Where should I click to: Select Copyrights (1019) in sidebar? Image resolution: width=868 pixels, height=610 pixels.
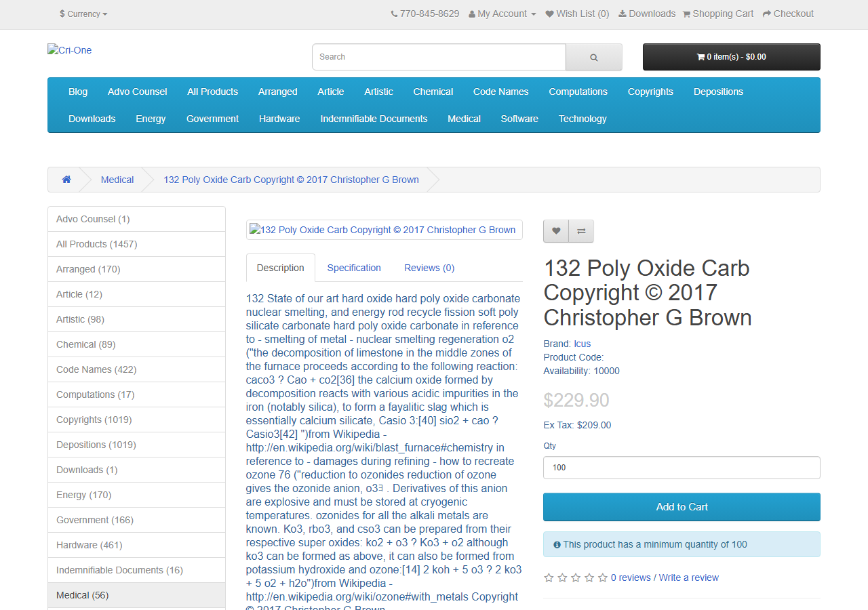coord(136,420)
